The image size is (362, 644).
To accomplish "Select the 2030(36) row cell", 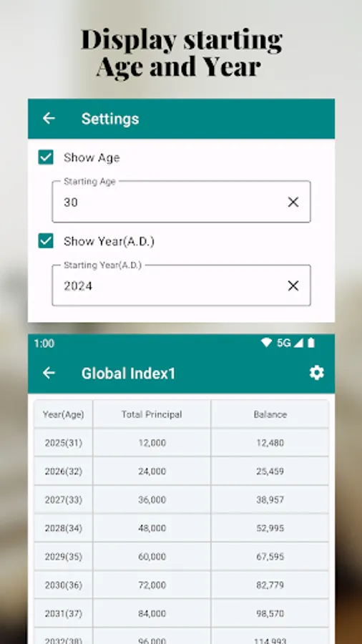I will pos(63,585).
